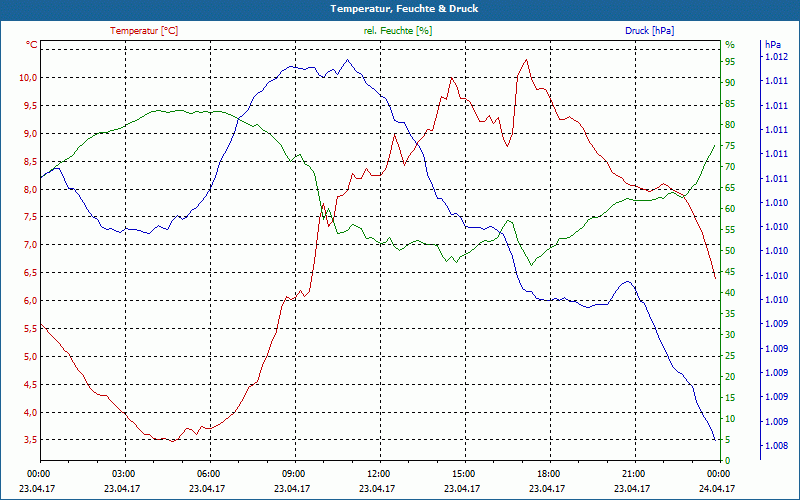This screenshot has height=500, width=800.
Task: Click the 5,0 temperature axis value
Action: point(30,357)
